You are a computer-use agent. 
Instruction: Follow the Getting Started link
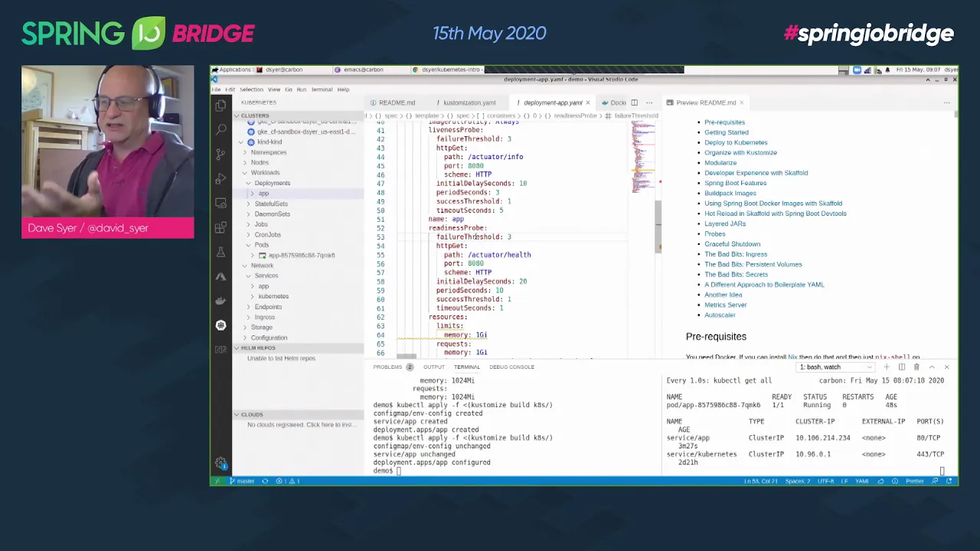coord(727,132)
